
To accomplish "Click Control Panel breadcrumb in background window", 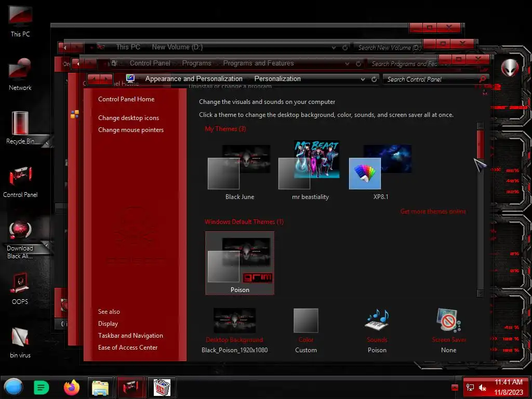I will pyautogui.click(x=150, y=63).
